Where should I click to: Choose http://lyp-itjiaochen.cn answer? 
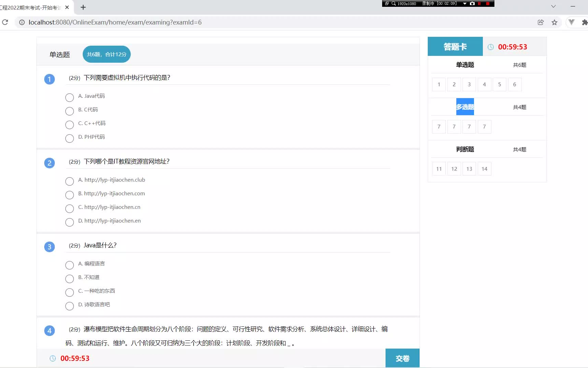(69, 209)
